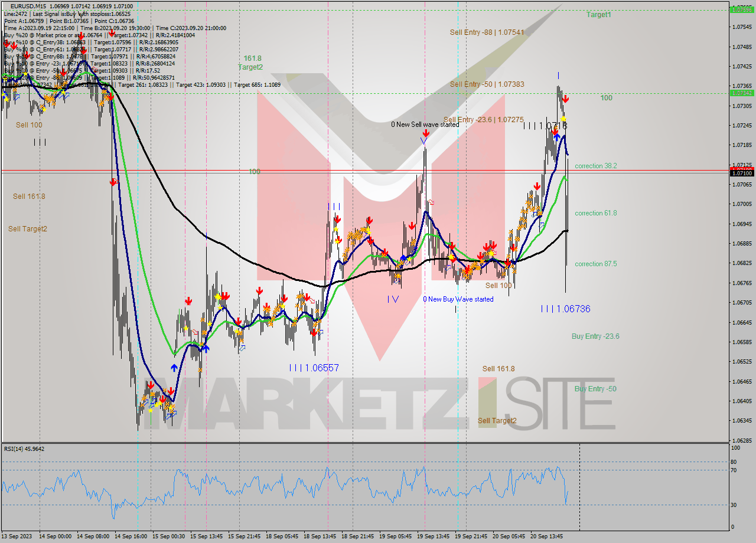
Task: Click '19 Sep 13:45' on time axis
Action: pos(433,537)
